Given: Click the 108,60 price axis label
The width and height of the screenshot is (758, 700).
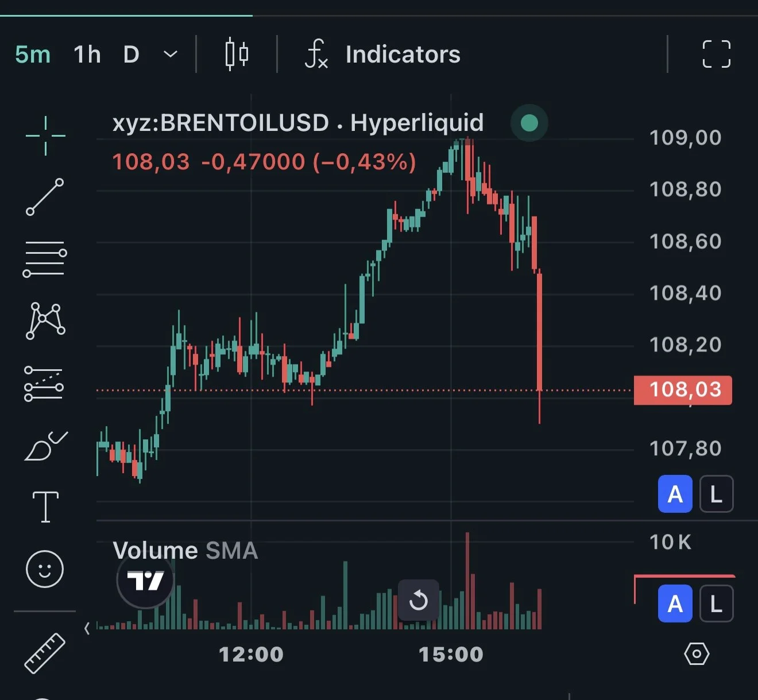Looking at the screenshot, I should [x=685, y=242].
